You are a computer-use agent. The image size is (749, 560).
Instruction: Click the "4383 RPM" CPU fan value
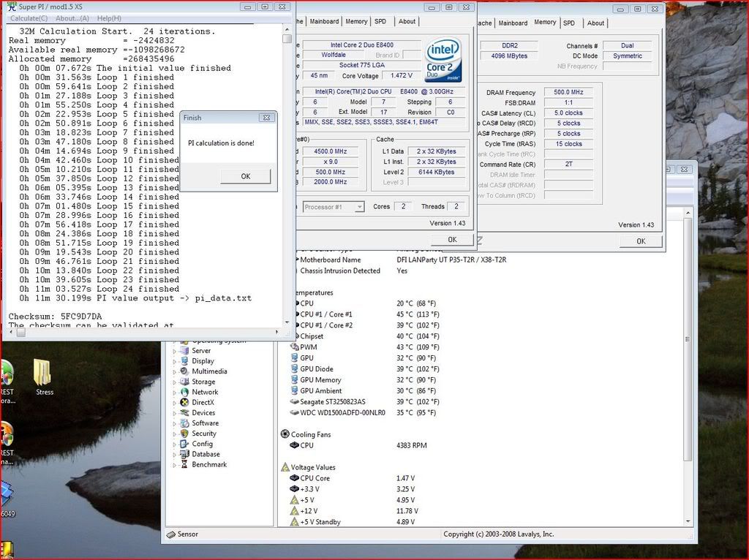point(412,445)
